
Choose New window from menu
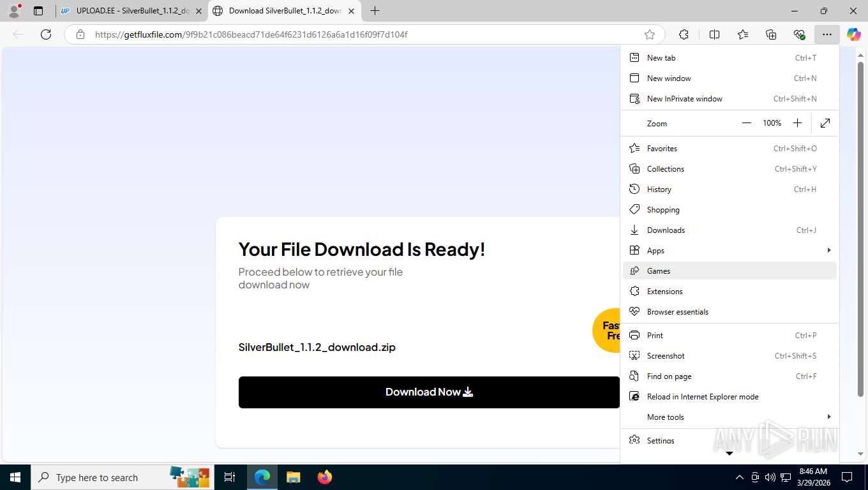[730, 78]
